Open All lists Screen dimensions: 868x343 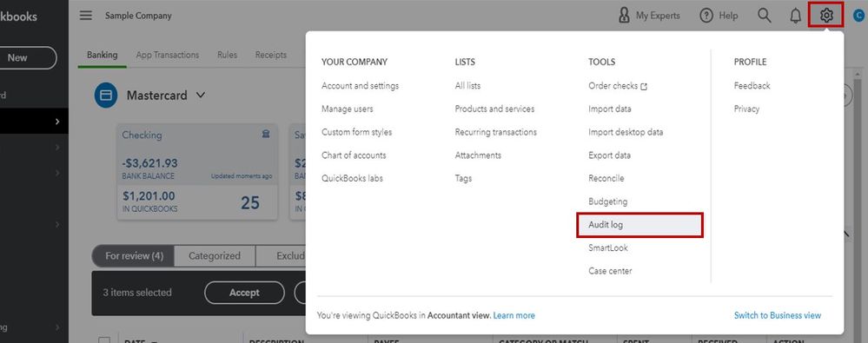(x=467, y=86)
